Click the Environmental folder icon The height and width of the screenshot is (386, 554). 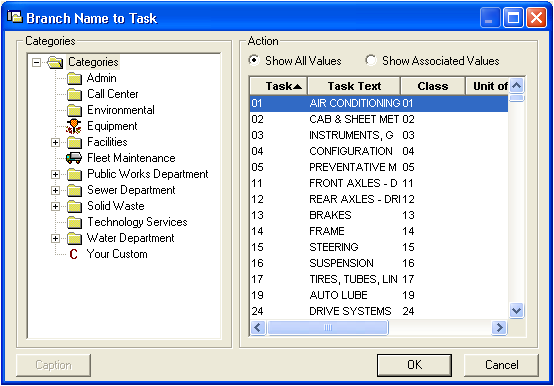click(75, 110)
